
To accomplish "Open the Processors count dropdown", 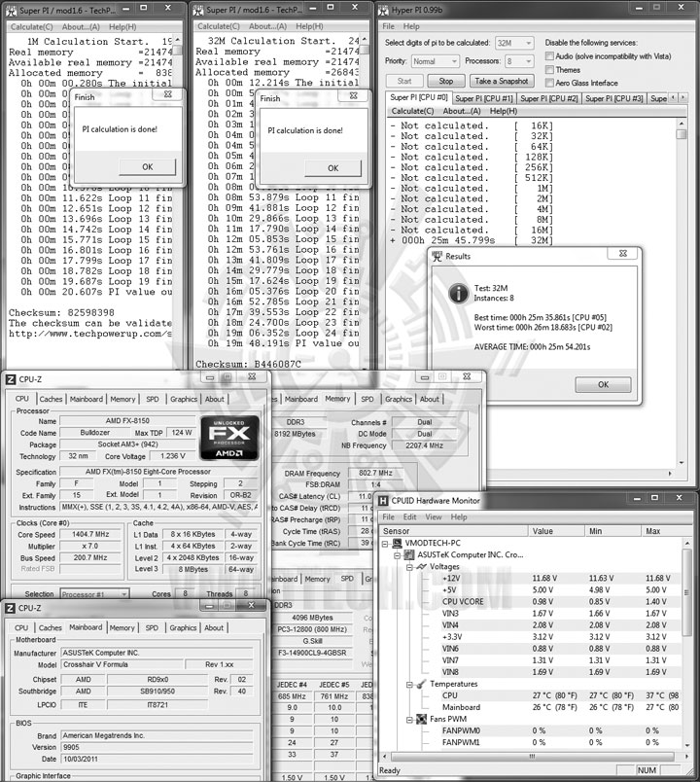I will (x=519, y=61).
